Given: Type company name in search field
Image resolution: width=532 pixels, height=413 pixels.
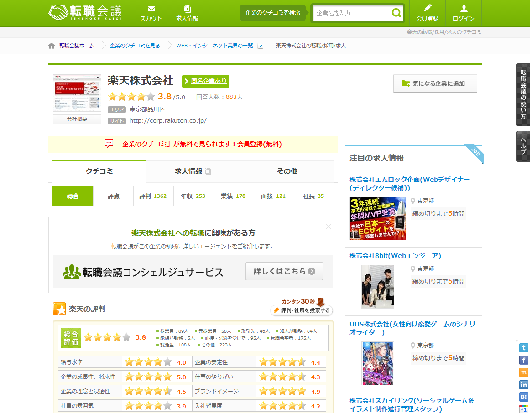Looking at the screenshot, I should pos(352,13).
